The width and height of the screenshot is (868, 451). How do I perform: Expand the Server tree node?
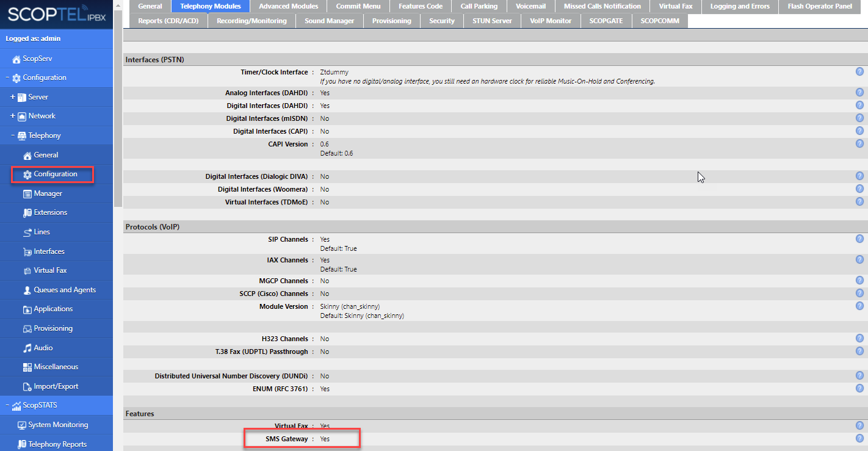pos(13,97)
